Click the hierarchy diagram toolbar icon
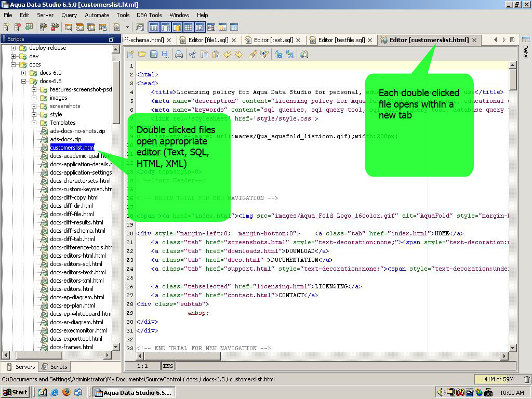Image resolution: width=532 pixels, height=399 pixels. 211,27
